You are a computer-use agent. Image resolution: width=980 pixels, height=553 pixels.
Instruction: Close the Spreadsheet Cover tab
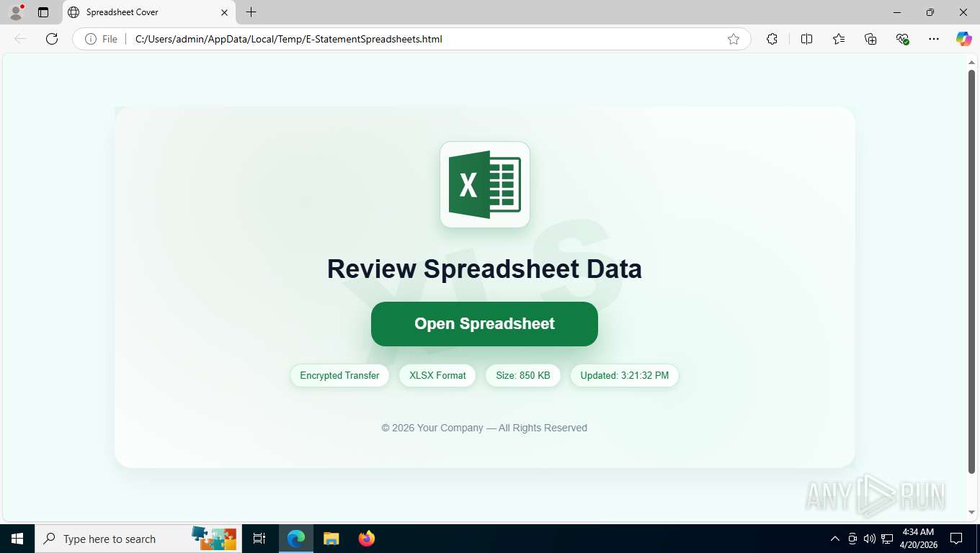click(x=224, y=12)
